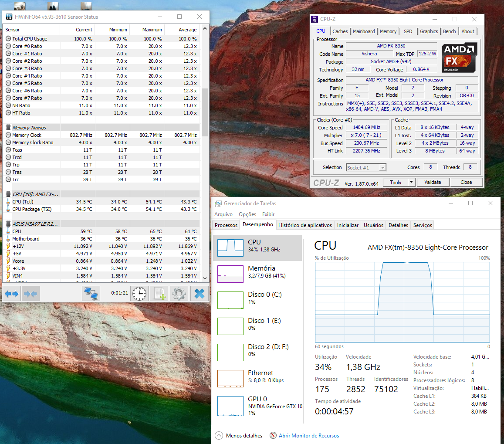
Task: Open the SPD tab in CPU-Z
Action: coord(408,31)
